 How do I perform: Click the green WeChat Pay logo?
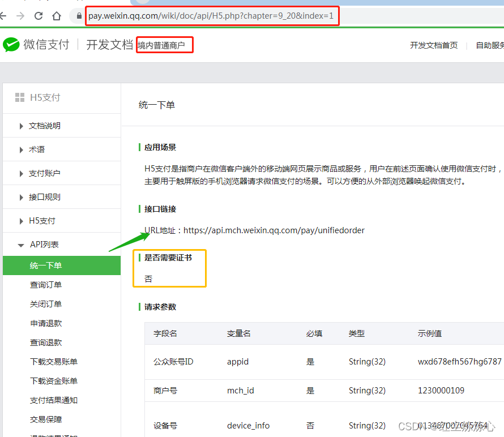pos(11,44)
